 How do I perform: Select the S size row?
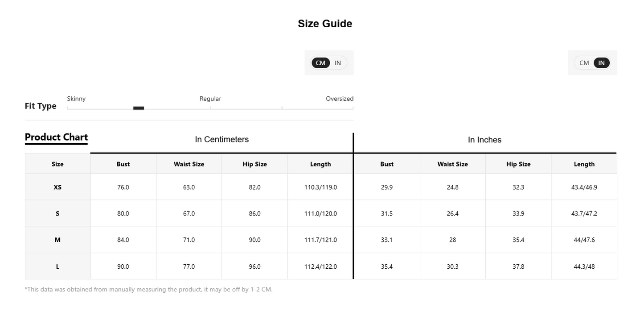tap(321, 213)
